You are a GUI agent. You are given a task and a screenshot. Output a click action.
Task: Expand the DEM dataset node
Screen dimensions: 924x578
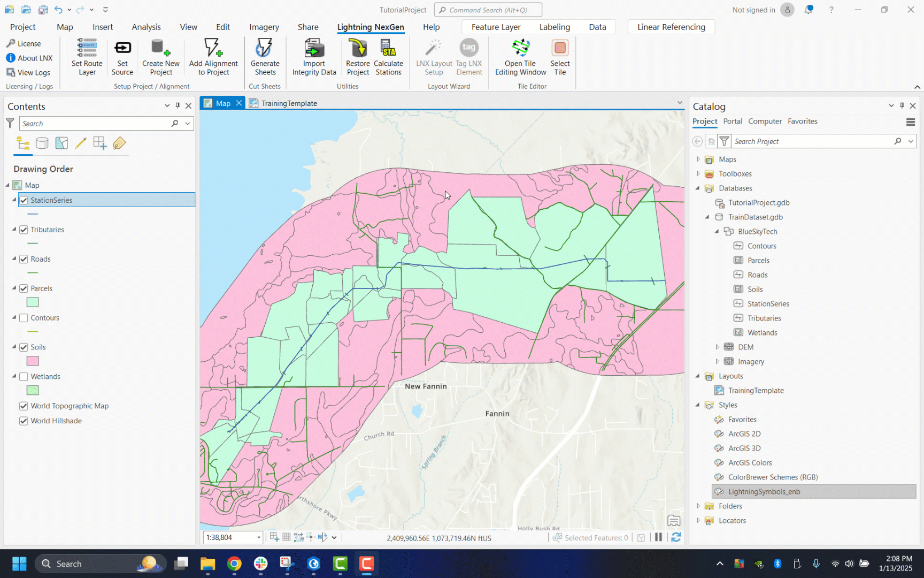[x=718, y=347]
